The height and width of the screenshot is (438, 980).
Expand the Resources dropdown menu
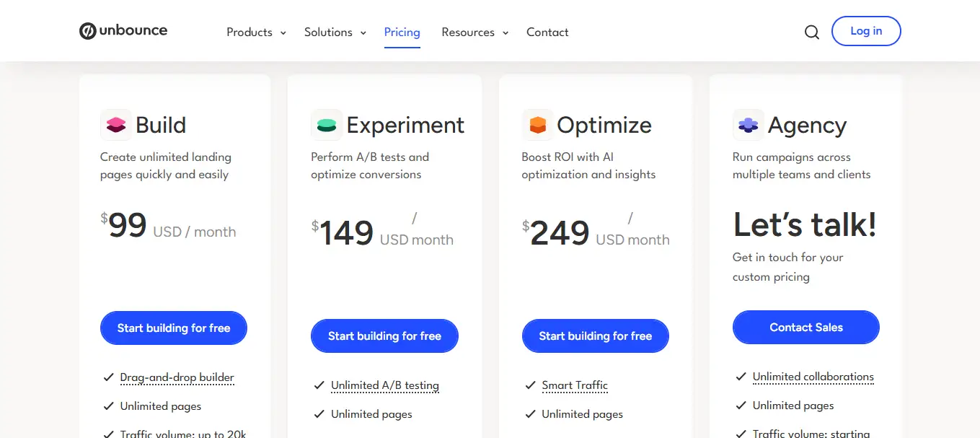click(474, 32)
